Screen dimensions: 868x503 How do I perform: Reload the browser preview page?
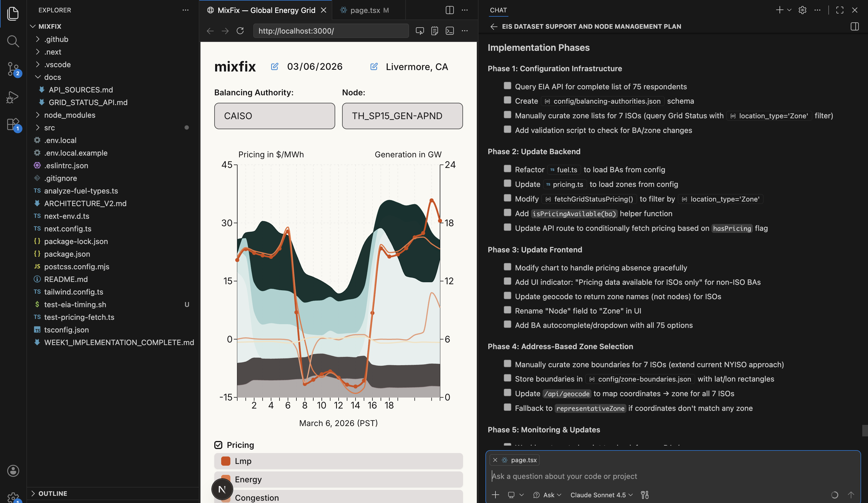click(x=240, y=31)
